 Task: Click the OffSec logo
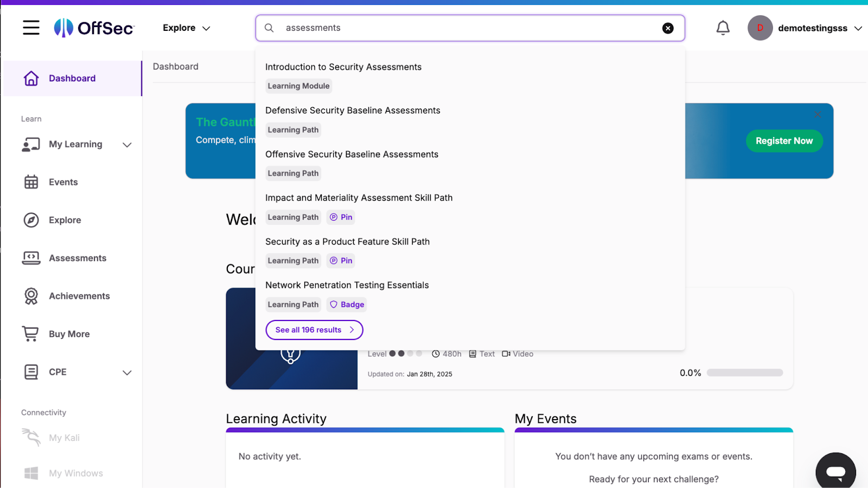(94, 28)
